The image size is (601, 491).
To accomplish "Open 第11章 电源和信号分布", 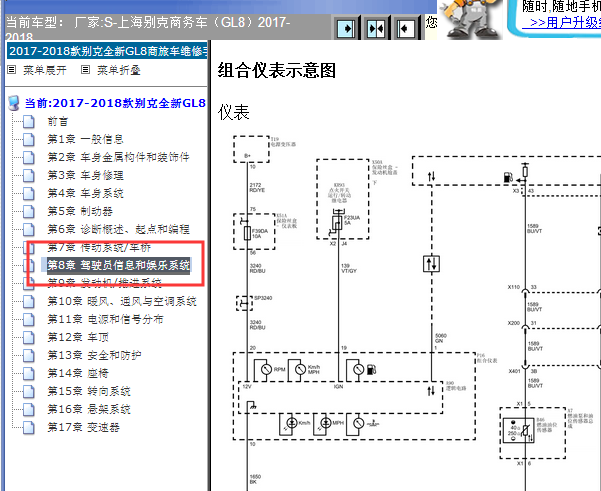I will pos(105,319).
